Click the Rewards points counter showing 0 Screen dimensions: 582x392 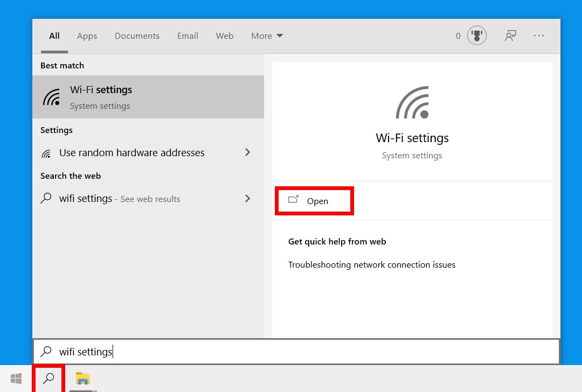(458, 36)
